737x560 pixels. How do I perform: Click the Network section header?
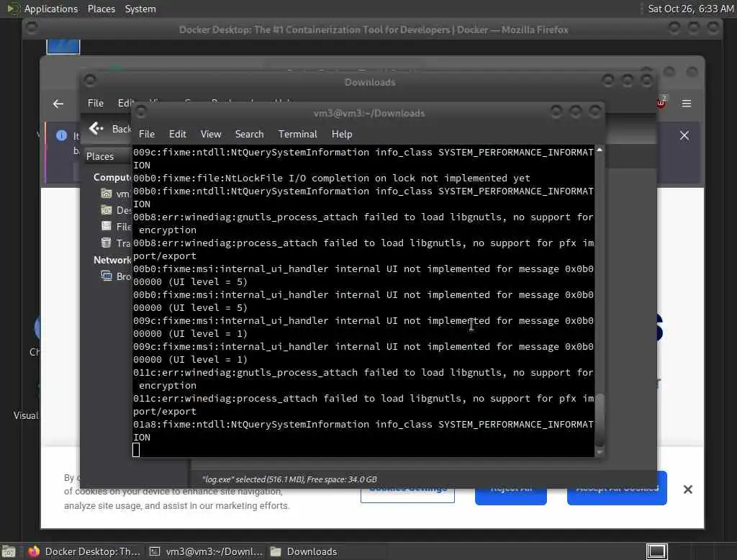(112, 260)
